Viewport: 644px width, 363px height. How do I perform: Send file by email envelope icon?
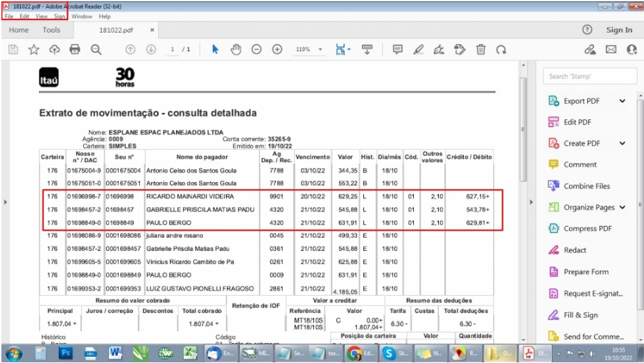(611, 49)
